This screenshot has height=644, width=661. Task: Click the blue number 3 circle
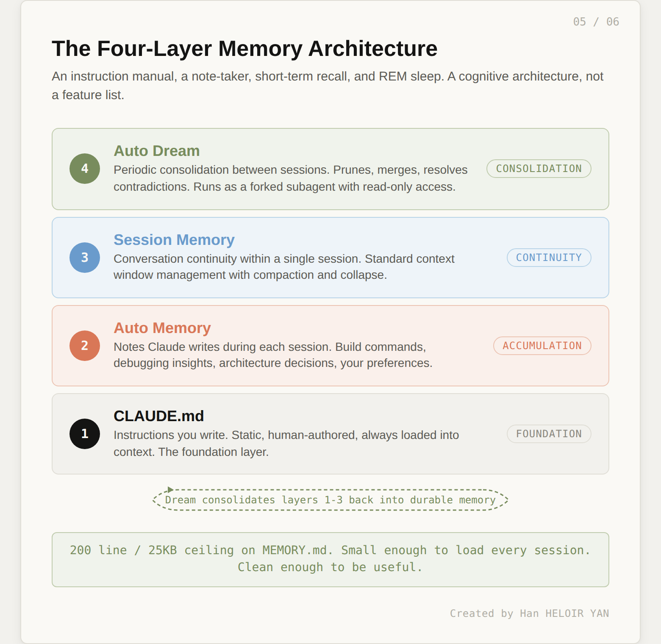85,258
